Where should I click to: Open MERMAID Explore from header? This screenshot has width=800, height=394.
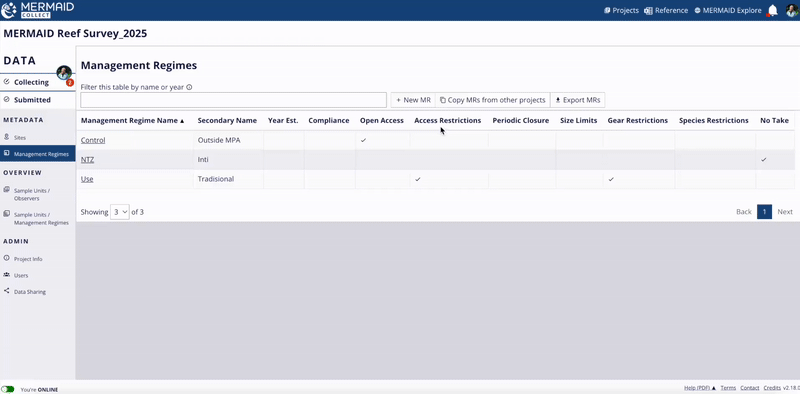[x=728, y=10]
